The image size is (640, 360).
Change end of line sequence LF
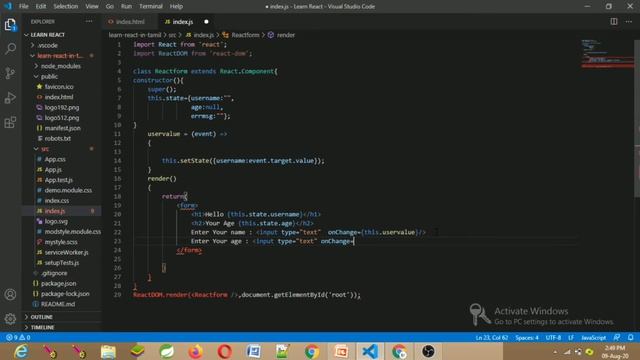[571, 338]
